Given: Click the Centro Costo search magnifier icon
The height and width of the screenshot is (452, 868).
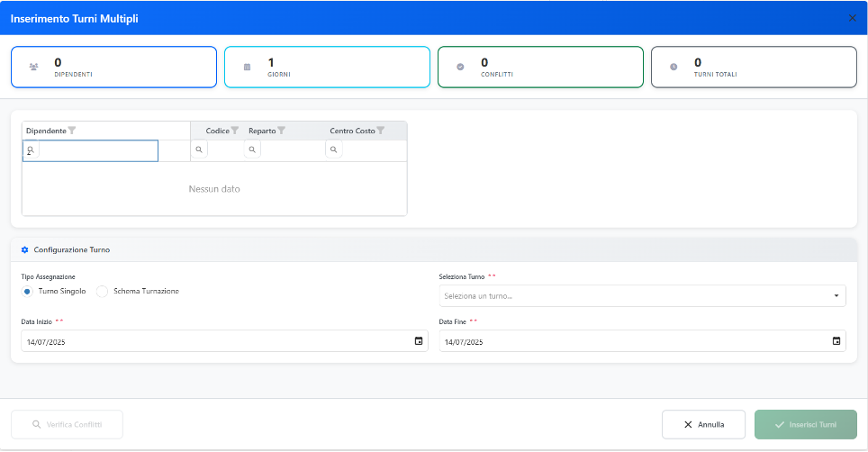Looking at the screenshot, I should (x=334, y=149).
